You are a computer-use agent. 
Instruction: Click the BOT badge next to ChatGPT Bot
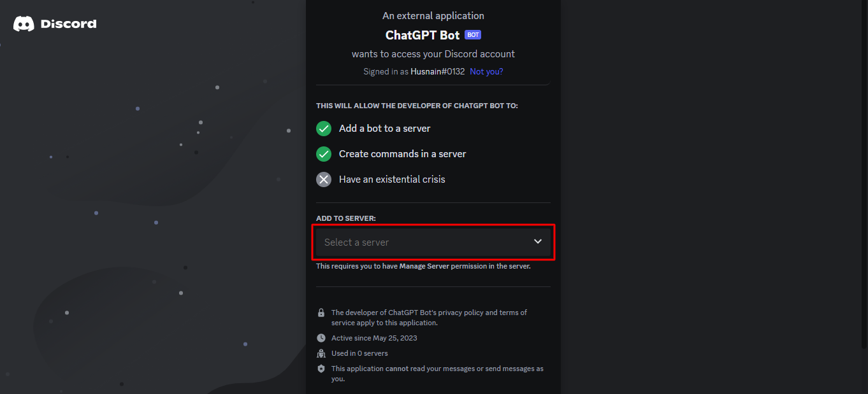(x=473, y=35)
